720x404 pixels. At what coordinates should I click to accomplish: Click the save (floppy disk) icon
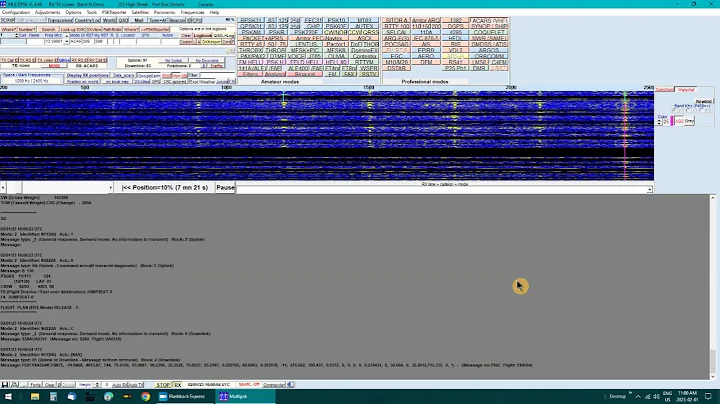tap(5, 385)
